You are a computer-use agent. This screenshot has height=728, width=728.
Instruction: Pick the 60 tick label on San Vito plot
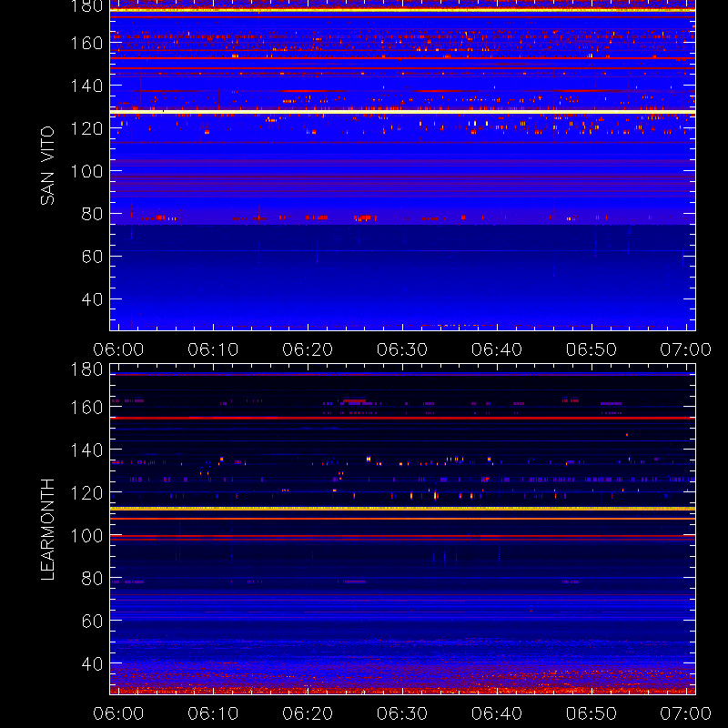93,257
